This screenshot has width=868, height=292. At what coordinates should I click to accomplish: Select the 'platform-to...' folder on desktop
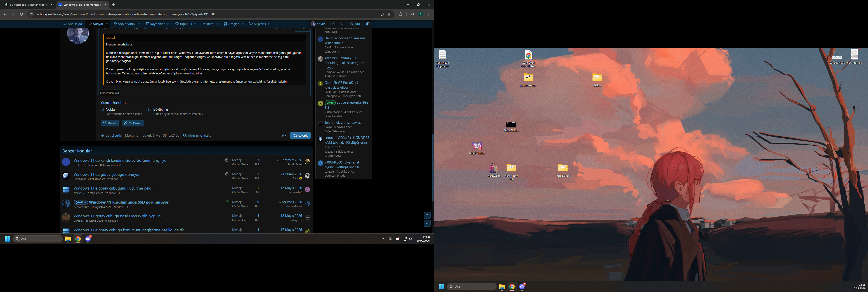point(528,80)
